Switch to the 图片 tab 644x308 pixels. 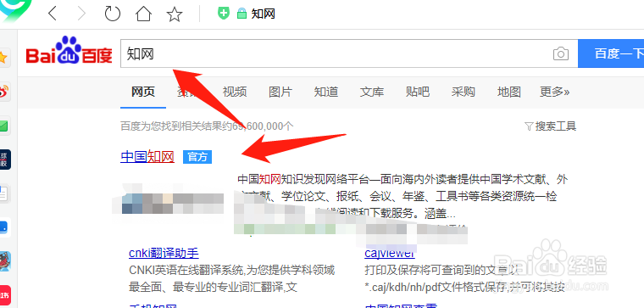coord(280,92)
